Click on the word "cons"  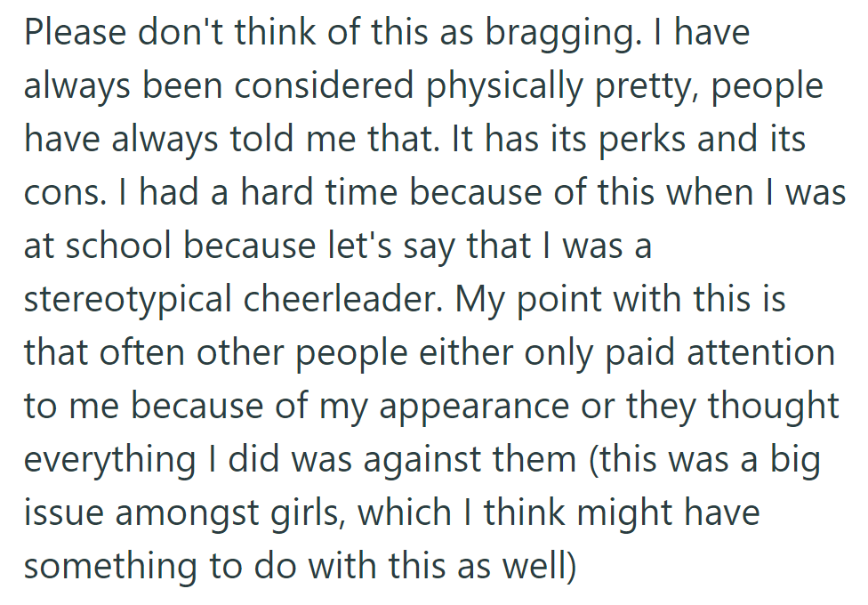57,193
